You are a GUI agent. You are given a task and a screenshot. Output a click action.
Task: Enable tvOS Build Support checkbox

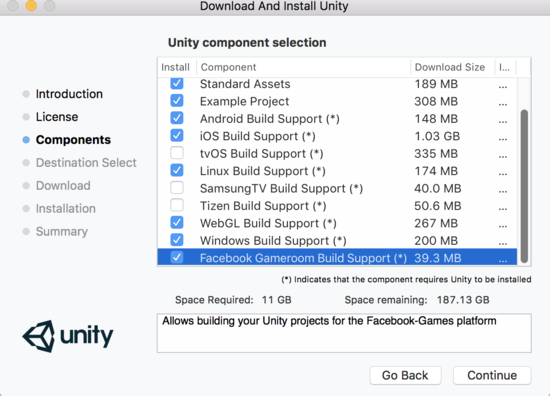point(177,153)
